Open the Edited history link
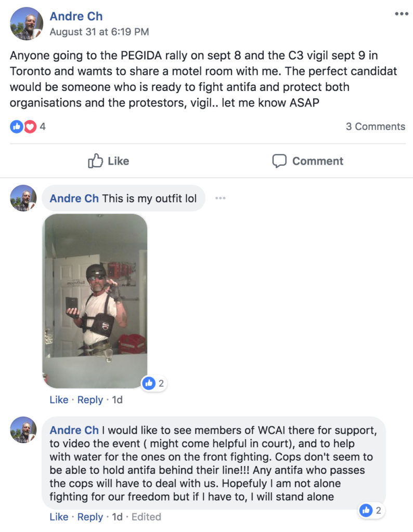Viewport: 413px width, 532px height. click(146, 517)
